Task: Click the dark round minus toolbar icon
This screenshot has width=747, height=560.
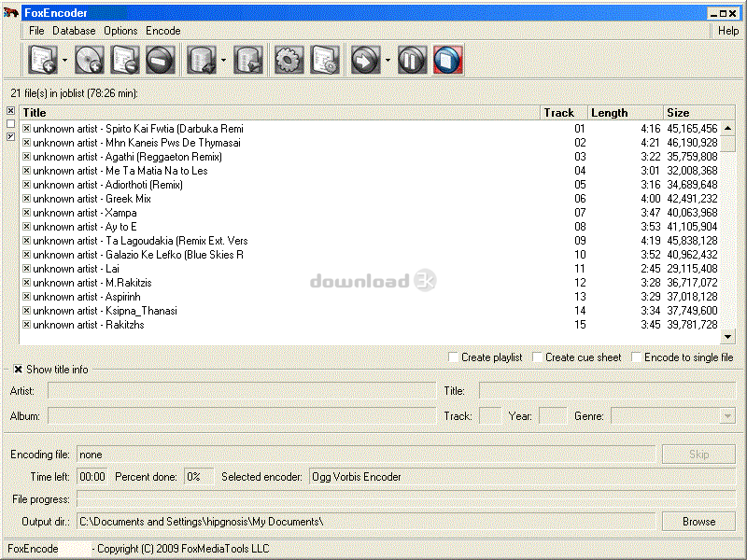Action: [160, 60]
